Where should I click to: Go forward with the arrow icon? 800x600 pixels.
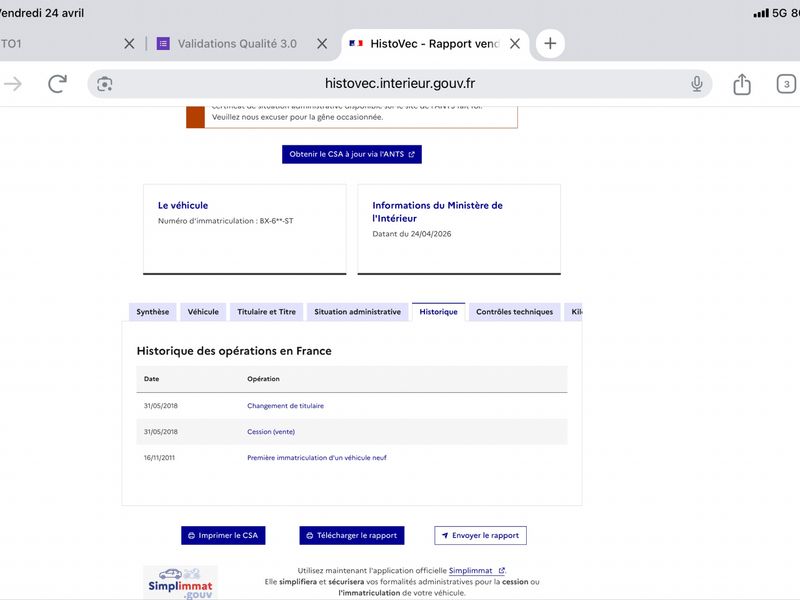(13, 84)
